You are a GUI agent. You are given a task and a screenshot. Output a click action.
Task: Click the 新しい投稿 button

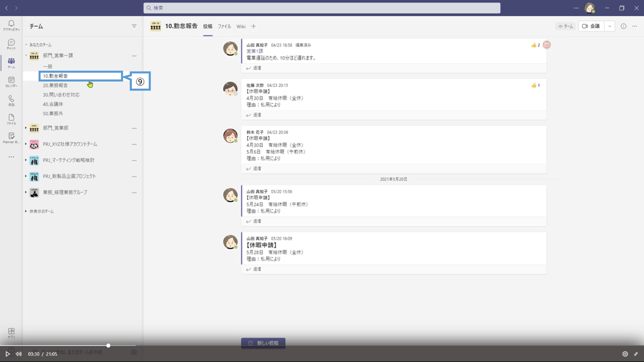pos(263,343)
